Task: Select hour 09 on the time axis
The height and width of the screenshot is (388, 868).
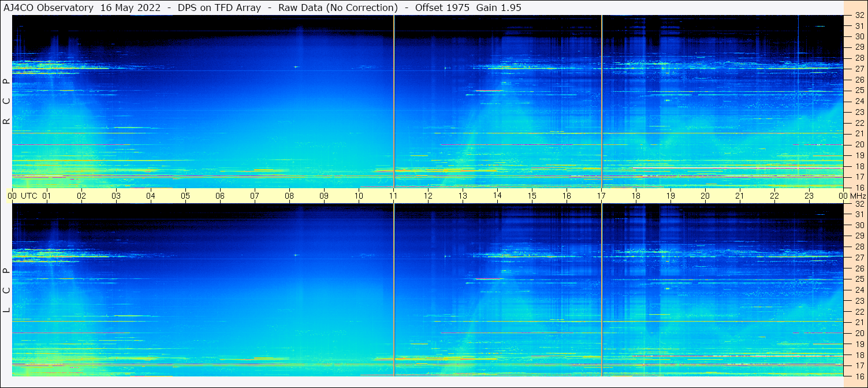Action: (x=324, y=196)
